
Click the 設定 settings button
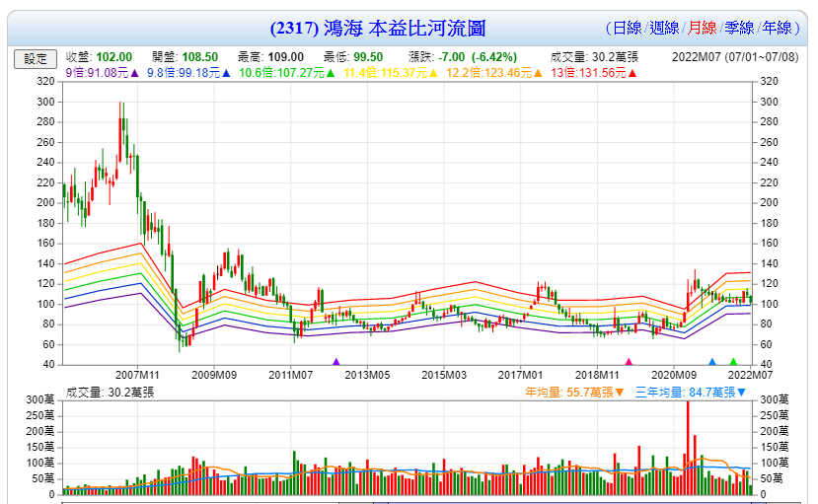pyautogui.click(x=36, y=58)
